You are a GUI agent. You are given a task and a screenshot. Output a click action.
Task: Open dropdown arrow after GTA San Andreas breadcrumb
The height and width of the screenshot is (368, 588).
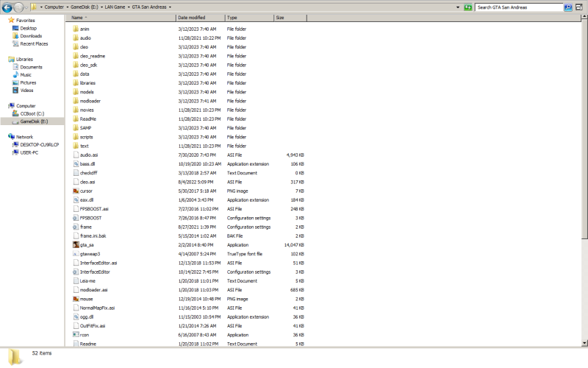point(170,7)
